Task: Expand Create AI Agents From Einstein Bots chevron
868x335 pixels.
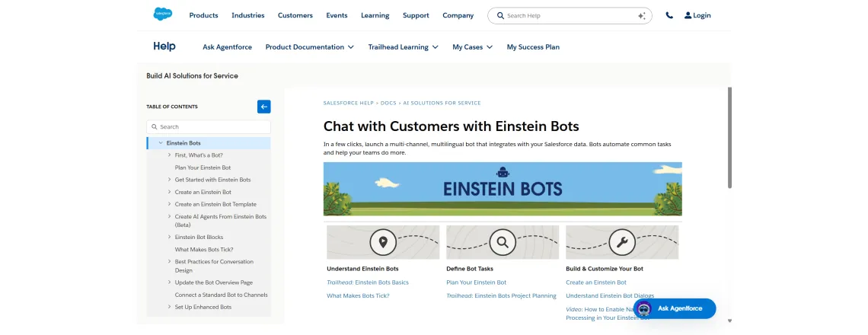Action: [169, 216]
